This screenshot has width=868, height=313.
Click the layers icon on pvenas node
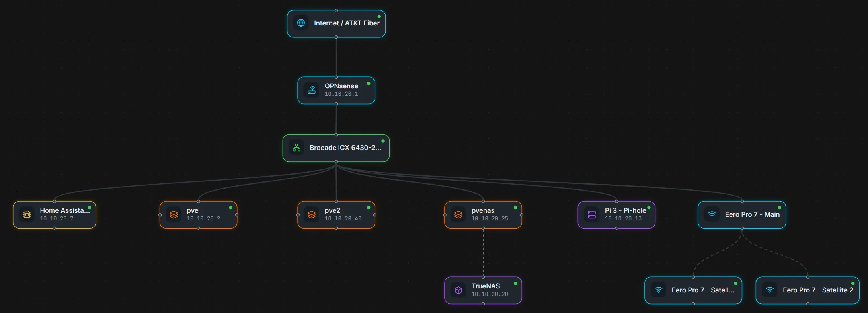(x=458, y=215)
